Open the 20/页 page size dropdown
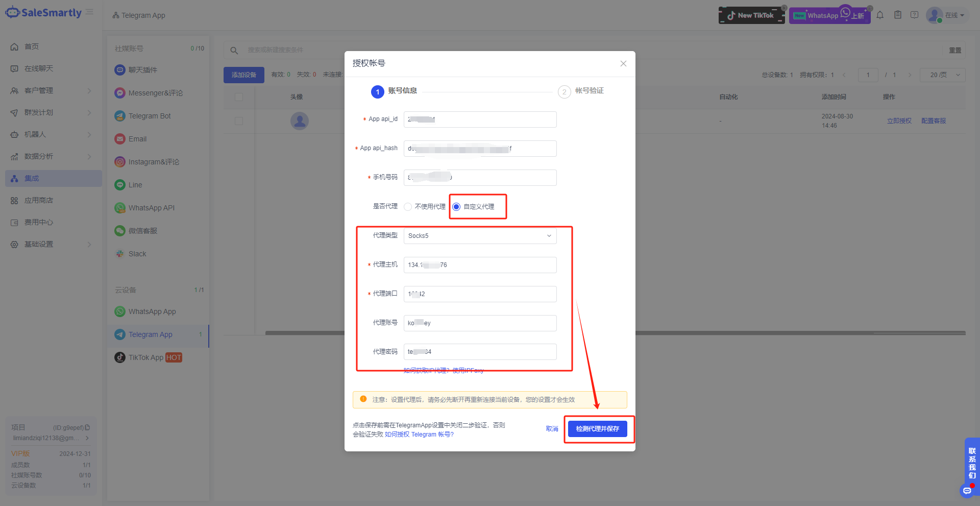The width and height of the screenshot is (980, 506). (942, 75)
